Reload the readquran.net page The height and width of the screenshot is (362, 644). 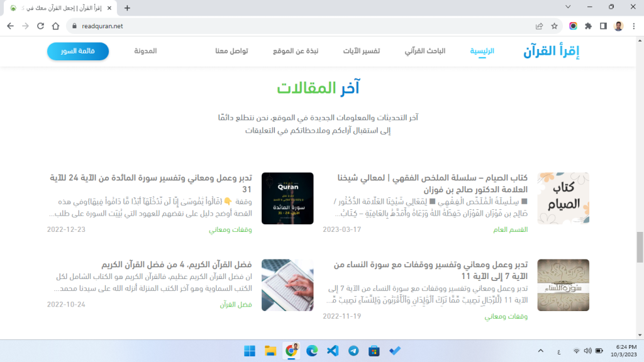click(40, 26)
